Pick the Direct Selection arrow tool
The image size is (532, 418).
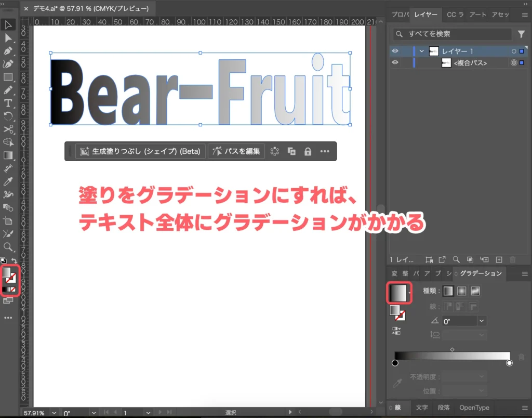click(8, 38)
